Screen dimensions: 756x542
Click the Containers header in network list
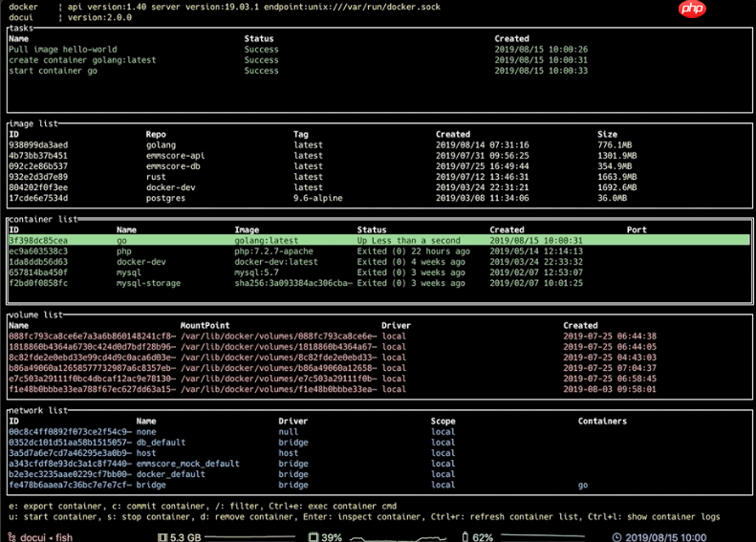[x=602, y=421]
